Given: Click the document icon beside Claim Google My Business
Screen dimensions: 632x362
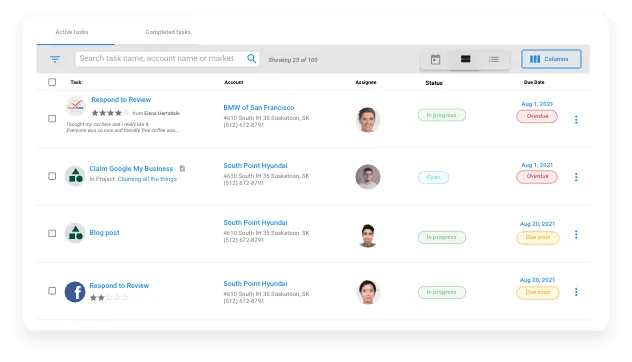Looking at the screenshot, I should pos(182,168).
